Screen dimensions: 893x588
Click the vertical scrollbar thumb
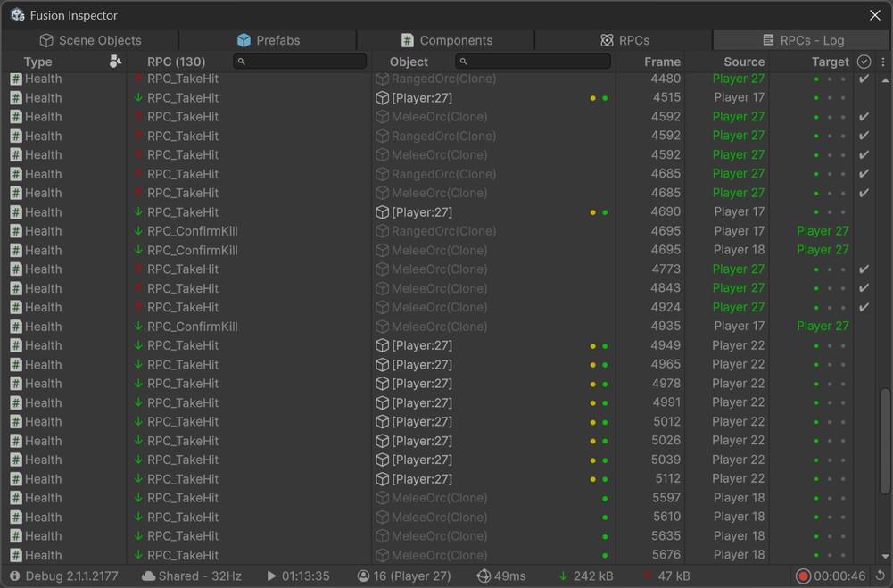tap(885, 442)
